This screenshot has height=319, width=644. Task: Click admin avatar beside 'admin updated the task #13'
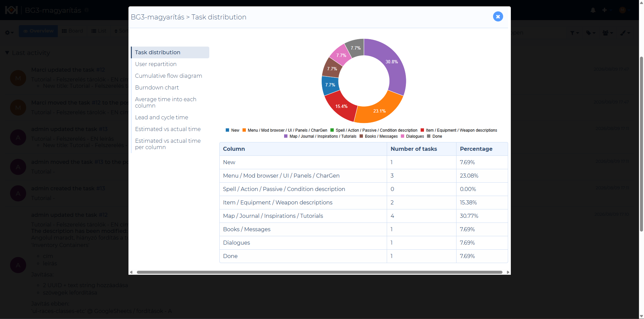pos(18,137)
